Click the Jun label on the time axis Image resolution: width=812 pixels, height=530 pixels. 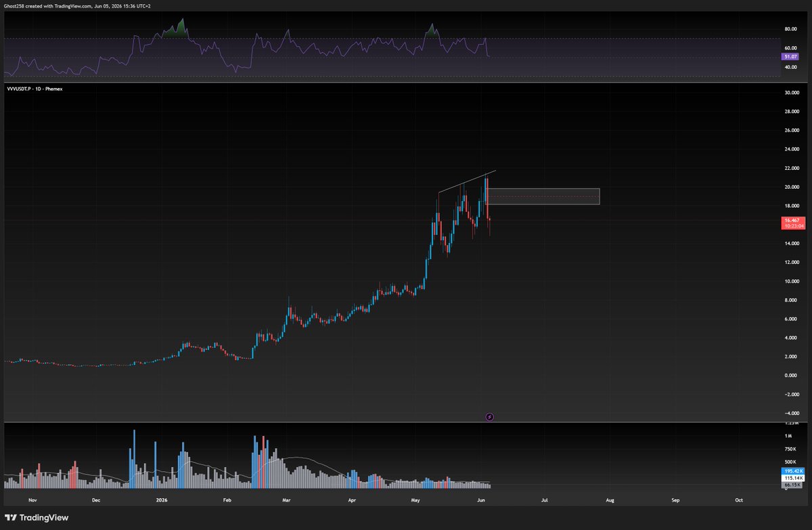pyautogui.click(x=480, y=500)
